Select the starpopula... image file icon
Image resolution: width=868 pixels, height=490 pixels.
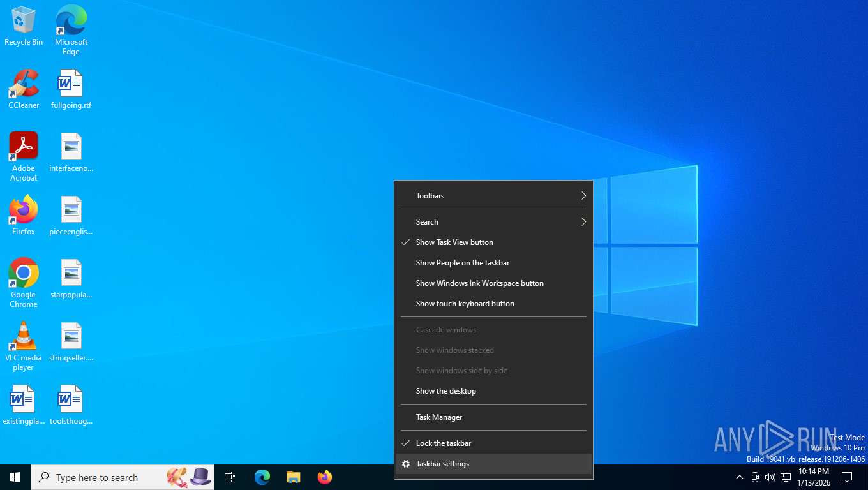point(71,279)
